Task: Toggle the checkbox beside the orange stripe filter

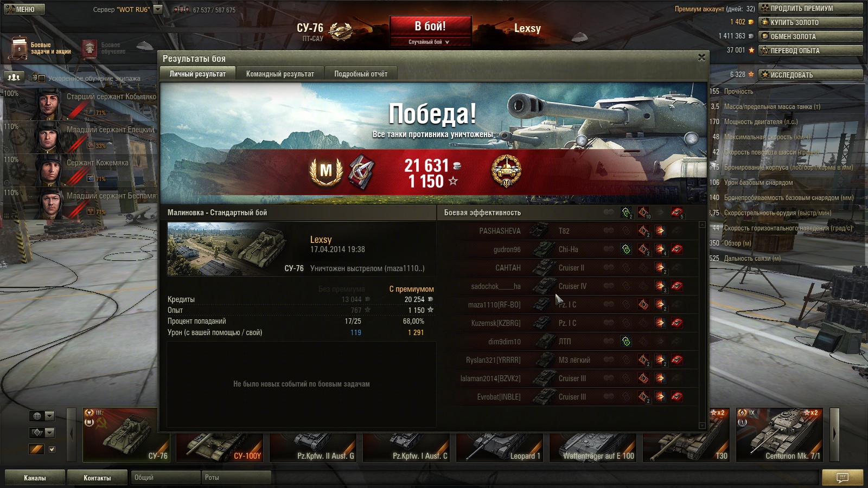Action: (52, 449)
